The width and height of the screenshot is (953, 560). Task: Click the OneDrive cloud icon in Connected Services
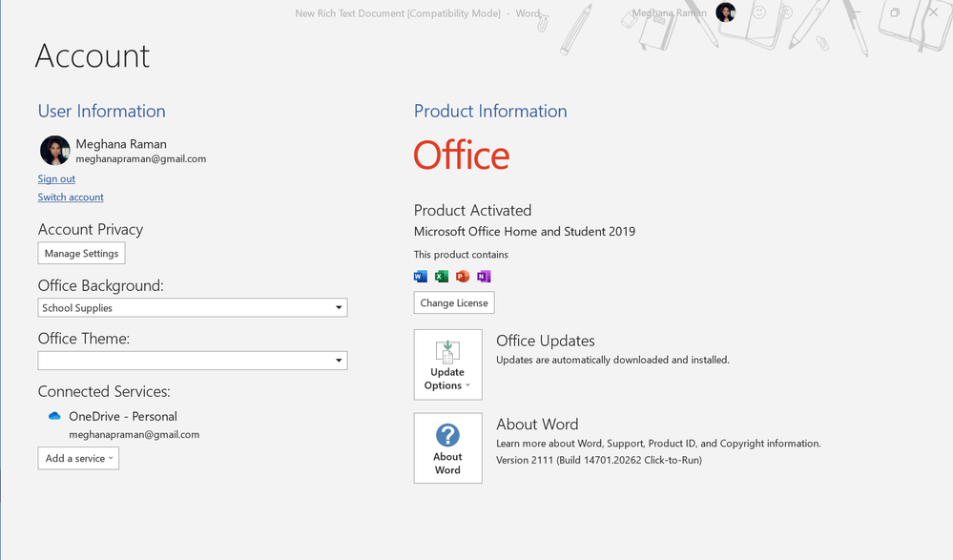pyautogui.click(x=54, y=417)
